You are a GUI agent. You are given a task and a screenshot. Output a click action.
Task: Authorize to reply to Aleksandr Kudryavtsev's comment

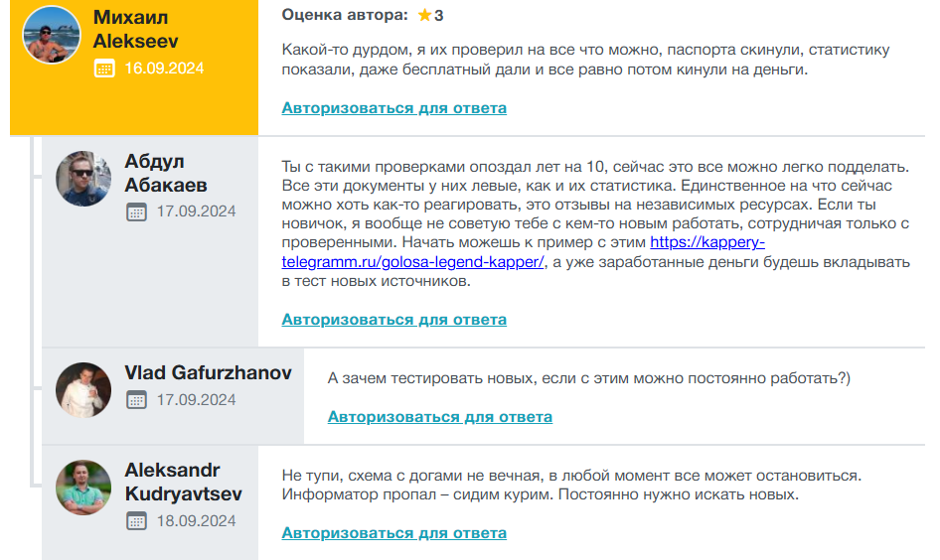(x=393, y=533)
